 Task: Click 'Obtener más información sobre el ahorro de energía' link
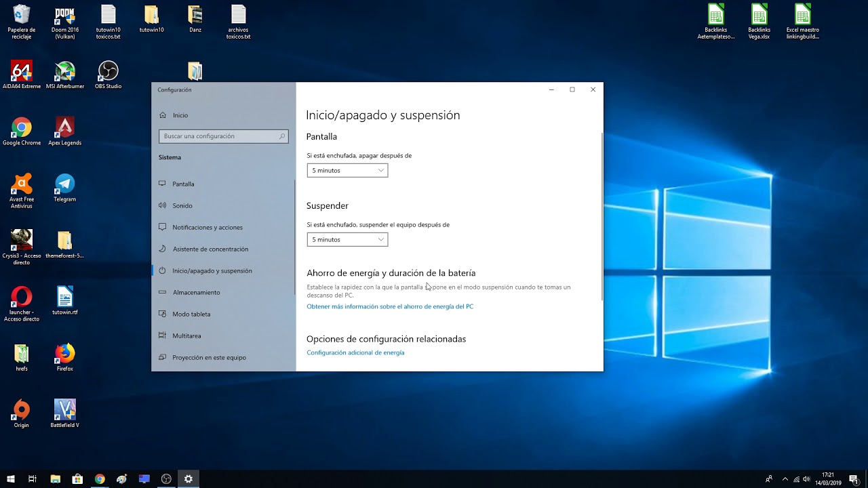[390, 307]
